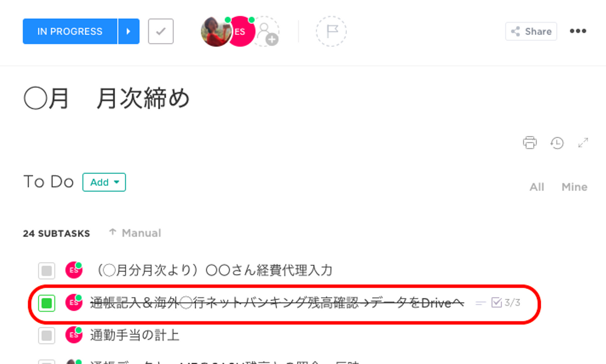Expand task view with diagonal arrows icon
606x364 pixels.
(583, 143)
